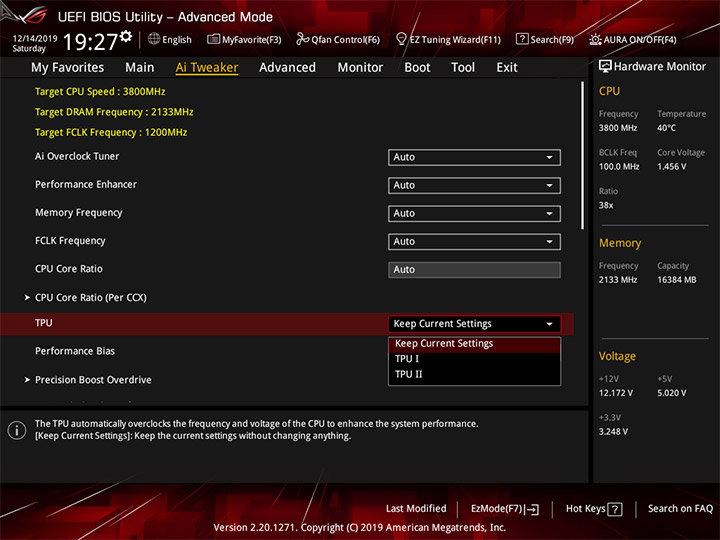
Task: Click the EzMode(F7) exit arrow icon
Action: [x=532, y=509]
